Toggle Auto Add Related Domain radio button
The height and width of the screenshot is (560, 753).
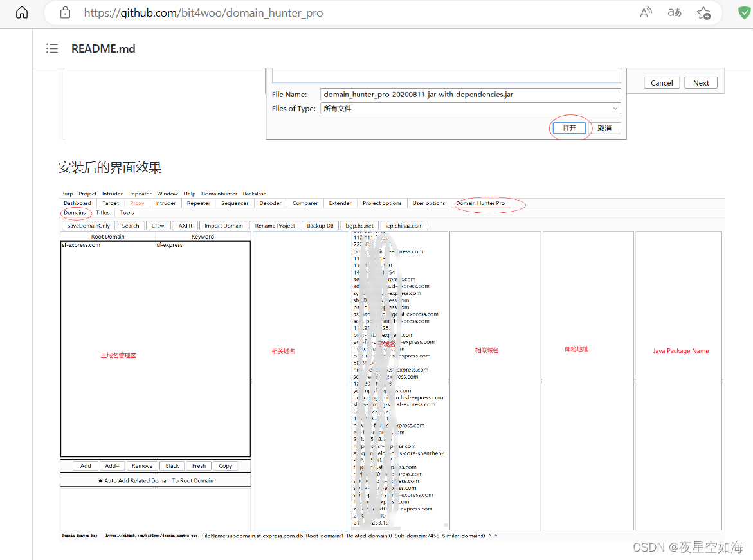pos(100,480)
